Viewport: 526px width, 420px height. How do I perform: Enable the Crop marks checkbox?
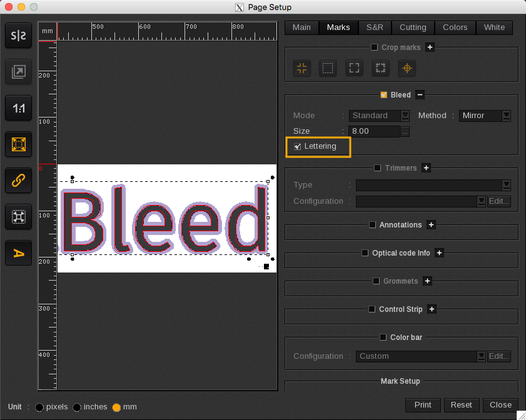375,47
